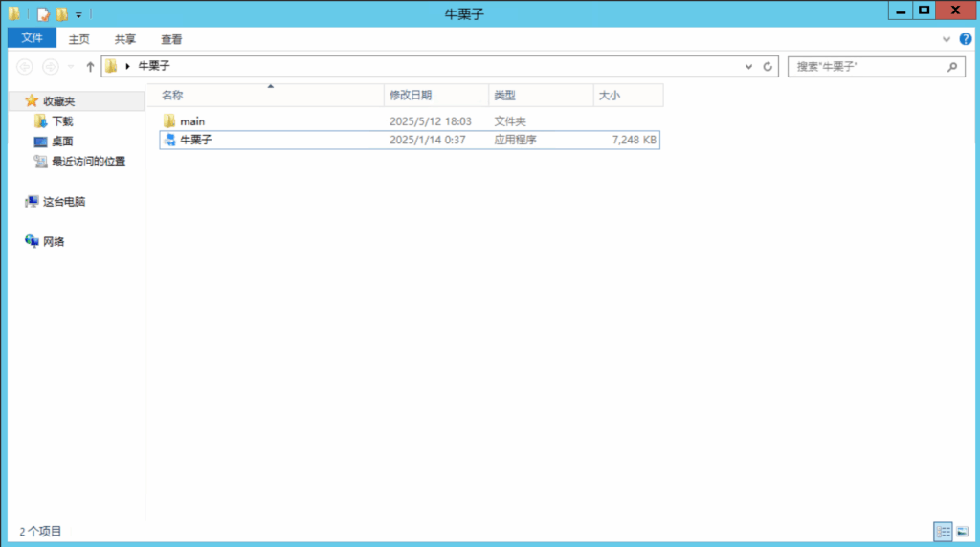Minimize the 牛栗子 window

[x=901, y=11]
